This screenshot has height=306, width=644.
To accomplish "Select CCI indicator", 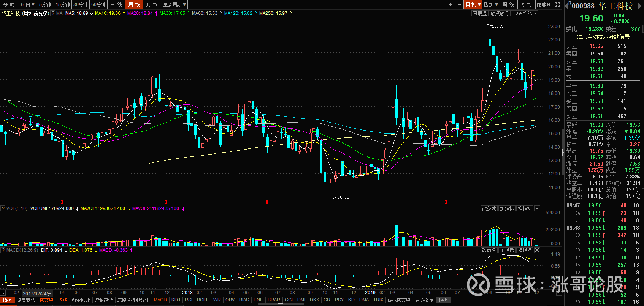I will tap(289, 300).
